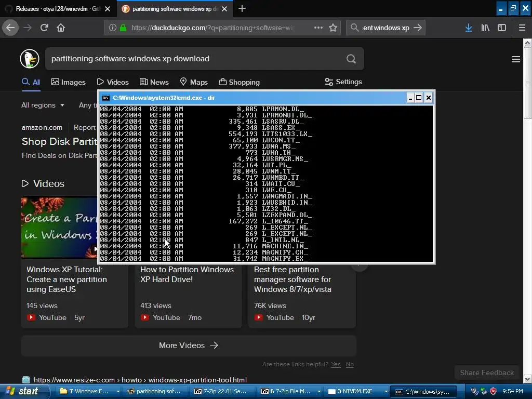The height and width of the screenshot is (399, 532).
Task: Switch to Maps results
Action: [194, 82]
